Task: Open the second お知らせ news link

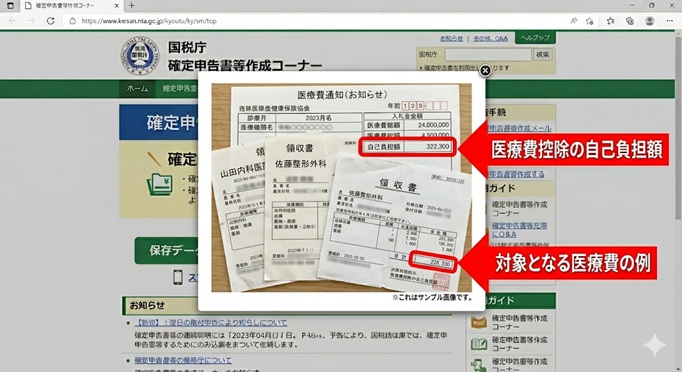Action: click(183, 361)
